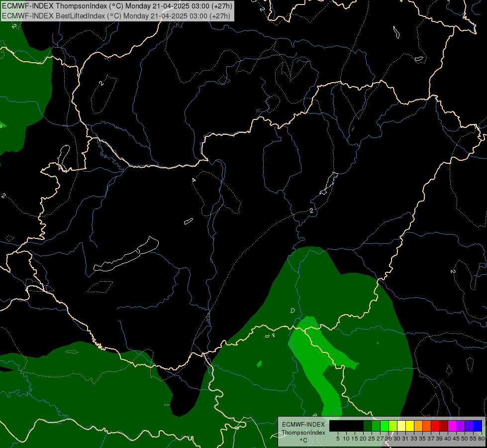Viewport: 487px width, 448px height.
Task: Click the legend tick value 15
Action: pyautogui.click(x=355, y=439)
